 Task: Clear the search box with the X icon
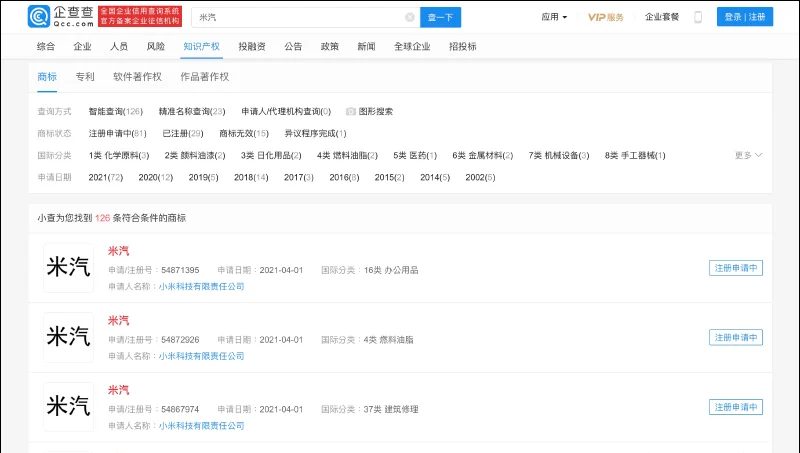(410, 17)
